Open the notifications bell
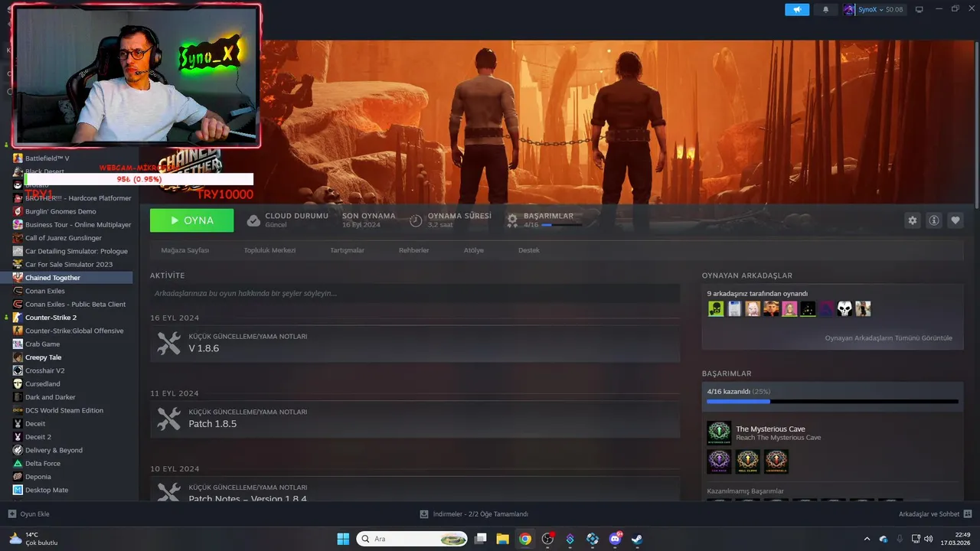 [825, 10]
